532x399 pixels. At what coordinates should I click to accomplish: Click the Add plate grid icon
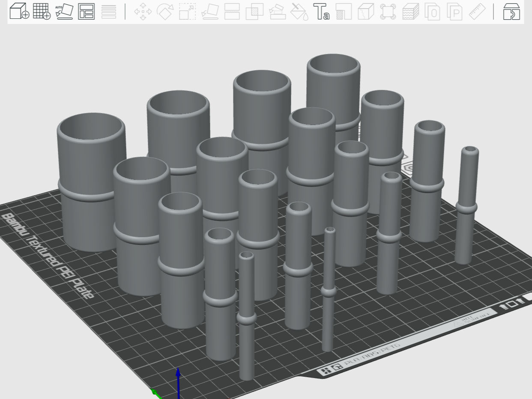[42, 12]
